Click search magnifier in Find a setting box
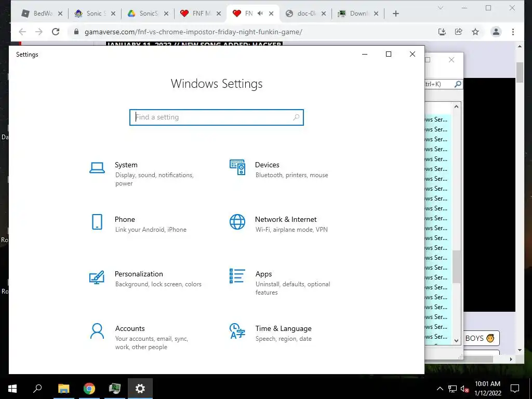The height and width of the screenshot is (399, 532). [x=296, y=117]
